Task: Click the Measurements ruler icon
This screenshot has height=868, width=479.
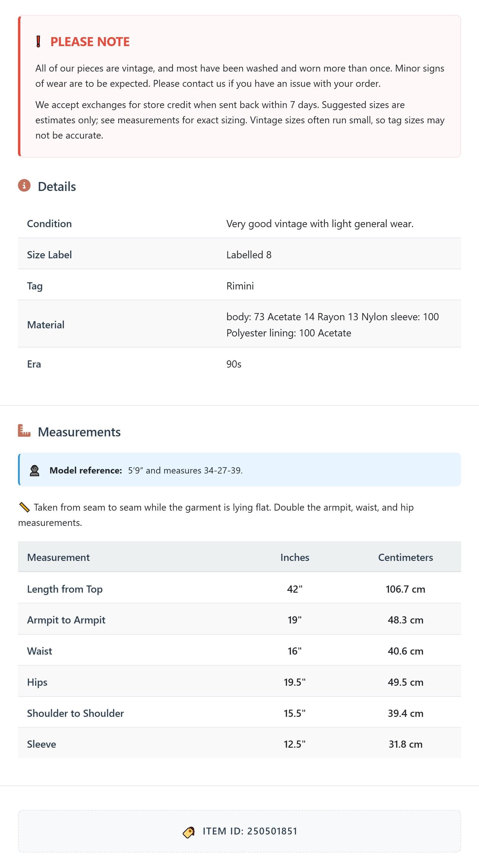Action: [24, 431]
